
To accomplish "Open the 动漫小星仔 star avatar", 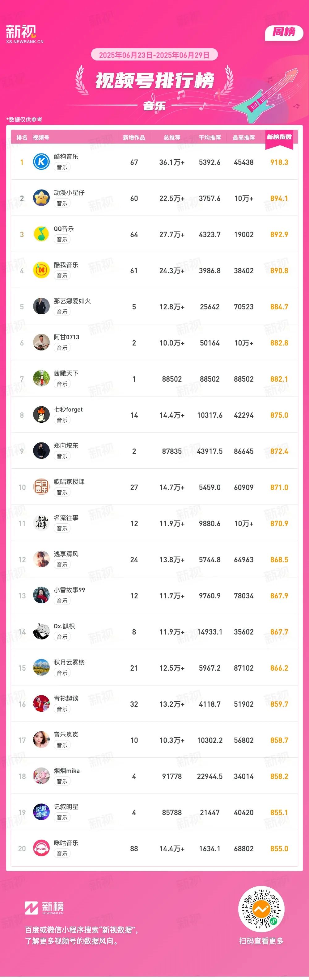I will 41,198.
